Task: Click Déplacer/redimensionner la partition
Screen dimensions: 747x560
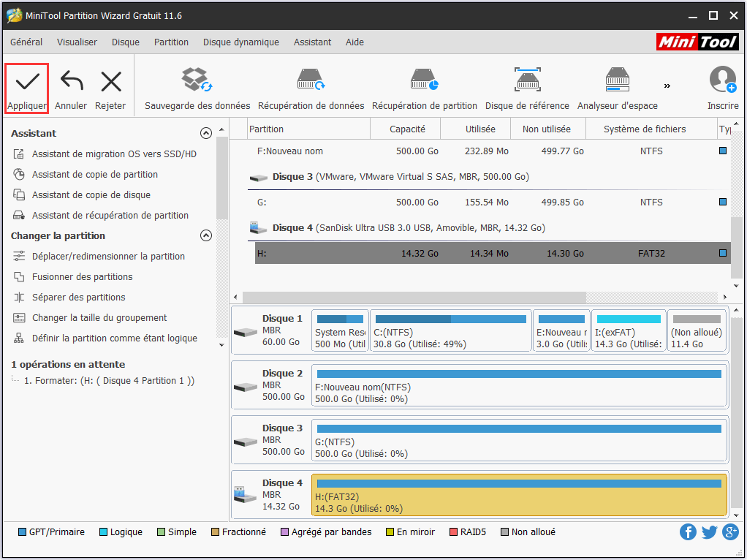Action: tap(108, 257)
